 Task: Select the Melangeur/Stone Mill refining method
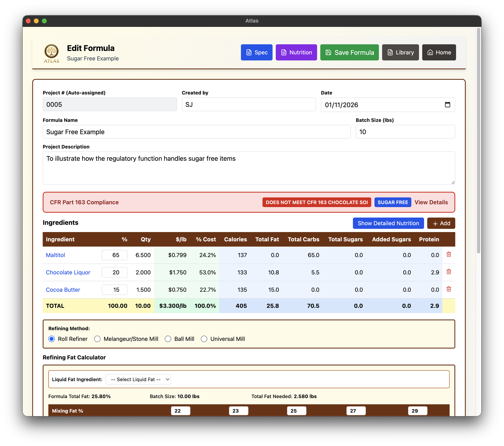(97, 339)
